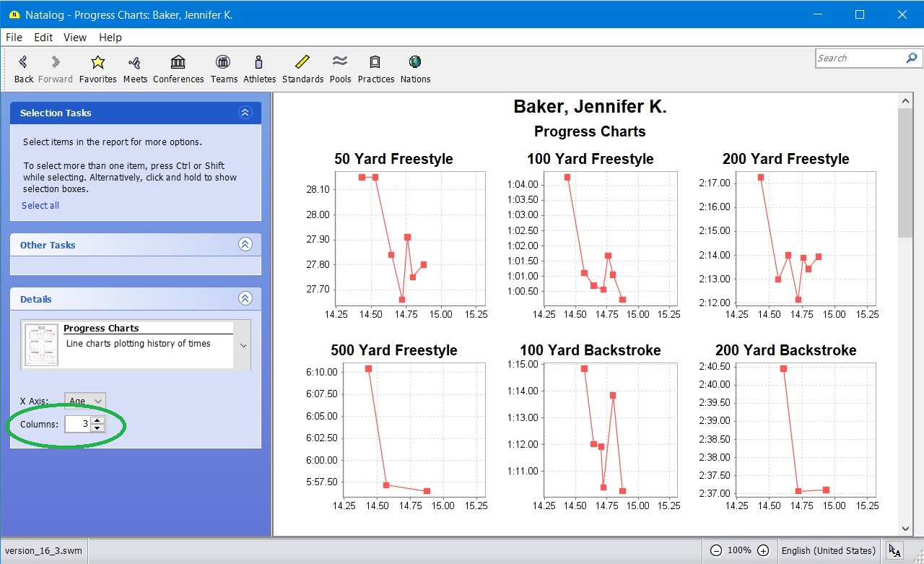This screenshot has height=564, width=924.
Task: Collapse the Selection Tasks panel
Action: click(x=245, y=113)
